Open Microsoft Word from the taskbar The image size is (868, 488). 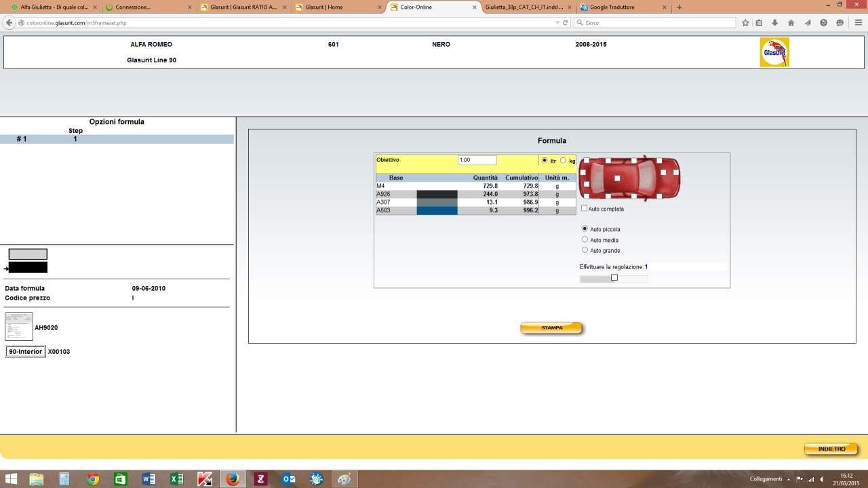(x=149, y=479)
